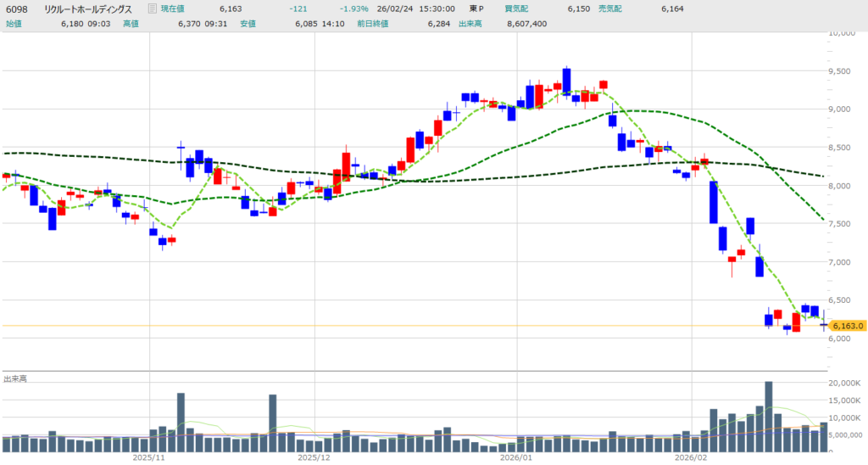Click the 2026/01 date label on the axis
This screenshot has width=868, height=465.
[x=515, y=457]
